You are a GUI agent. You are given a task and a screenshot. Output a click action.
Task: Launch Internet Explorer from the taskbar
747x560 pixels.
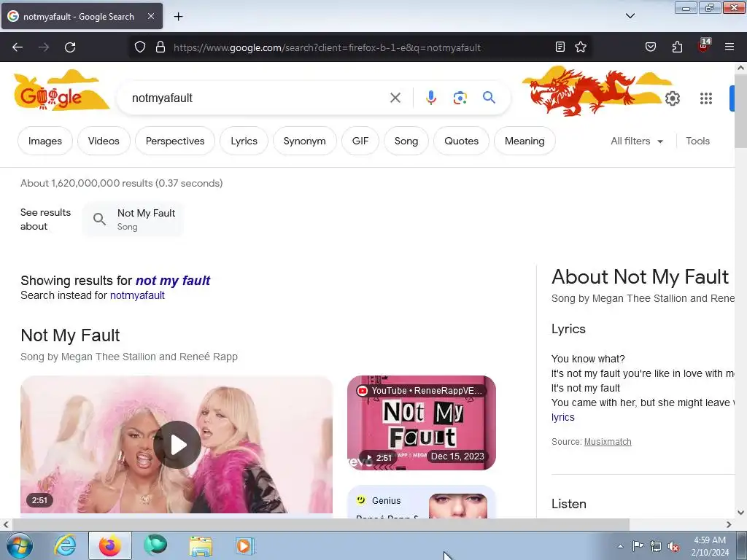click(64, 545)
